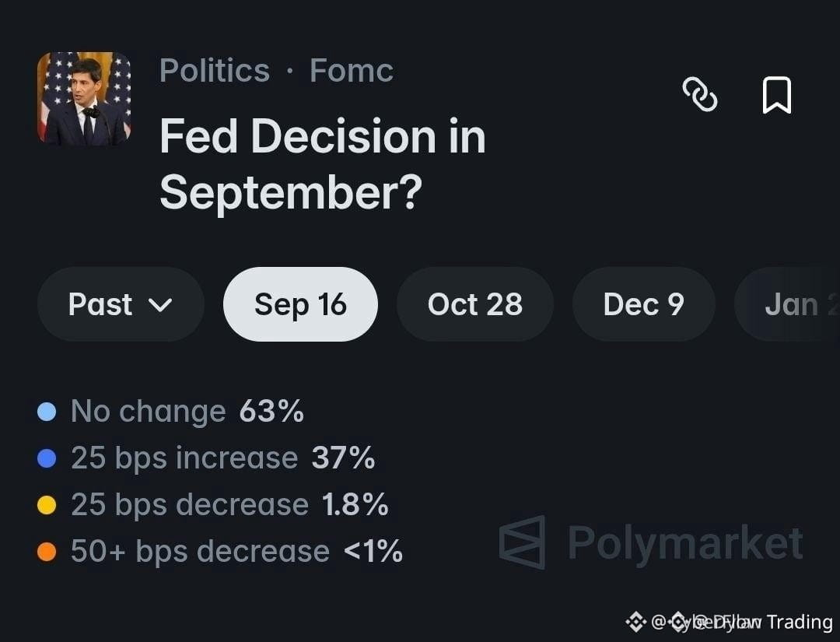Select the No change 63% outcome

(171, 412)
